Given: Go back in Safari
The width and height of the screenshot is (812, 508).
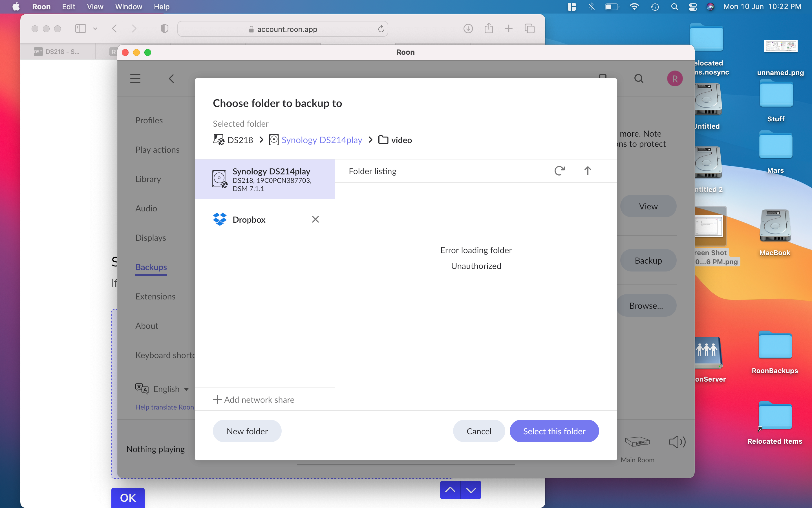Looking at the screenshot, I should click(x=114, y=29).
